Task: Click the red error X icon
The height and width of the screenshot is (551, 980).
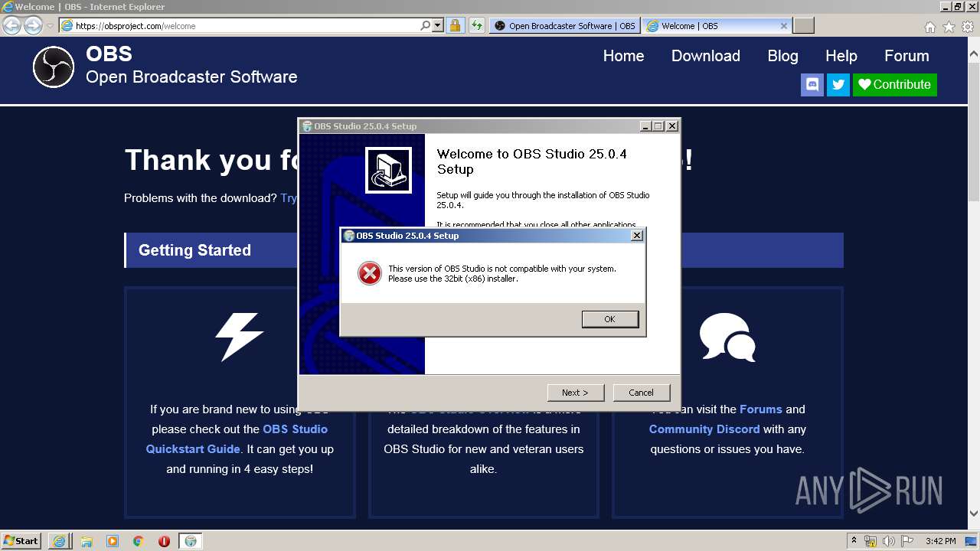Action: (370, 273)
